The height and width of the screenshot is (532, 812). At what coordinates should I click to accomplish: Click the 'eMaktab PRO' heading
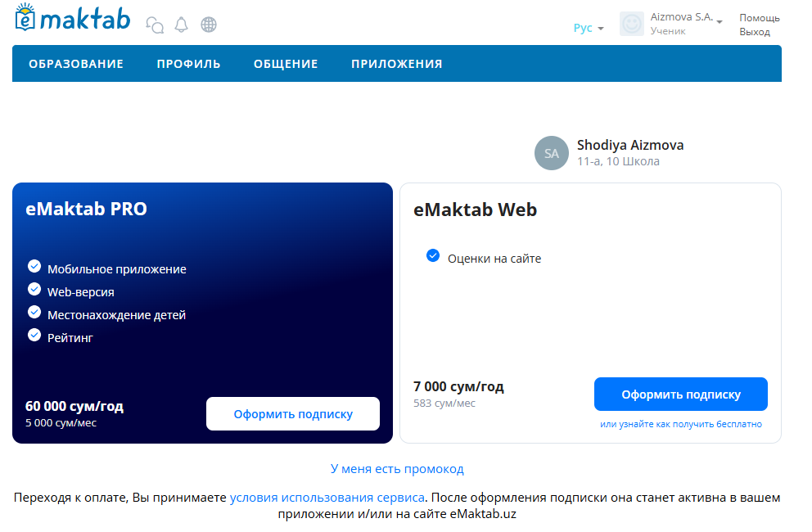coord(87,209)
